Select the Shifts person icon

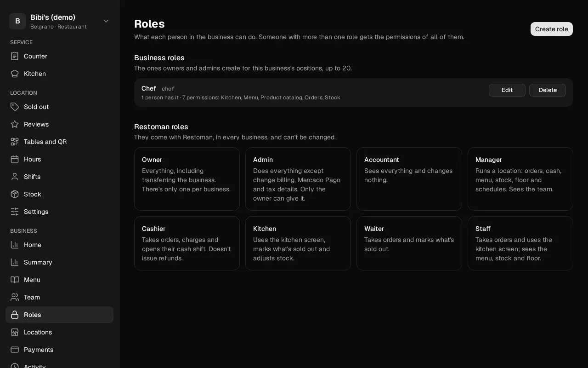point(15,177)
